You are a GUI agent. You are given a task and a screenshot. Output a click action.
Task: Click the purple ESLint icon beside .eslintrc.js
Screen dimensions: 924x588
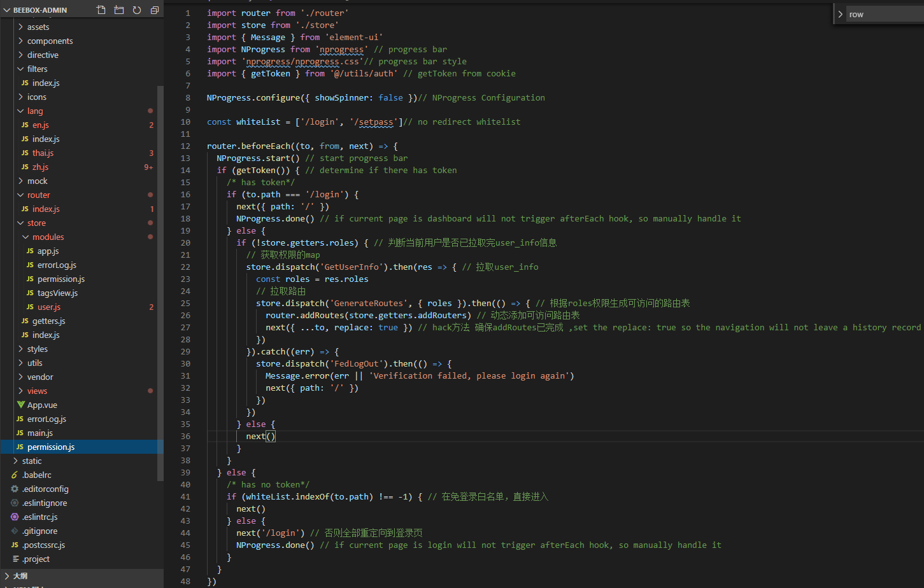click(x=15, y=517)
